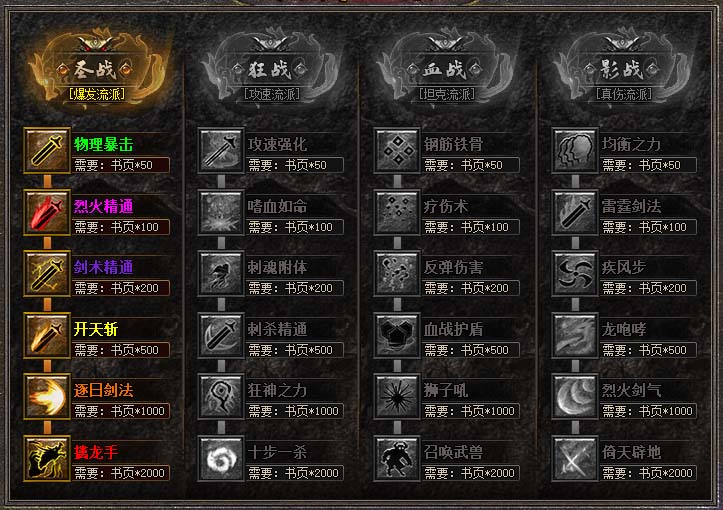Click the 开天斩 skill name
Screen dimensions: 723x510
(x=96, y=329)
